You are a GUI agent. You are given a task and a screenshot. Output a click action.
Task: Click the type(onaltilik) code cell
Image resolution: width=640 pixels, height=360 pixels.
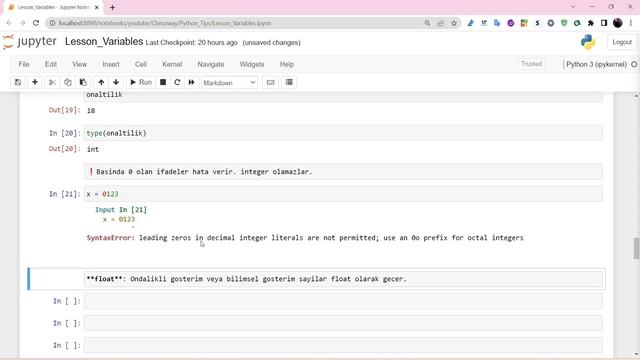point(343,133)
